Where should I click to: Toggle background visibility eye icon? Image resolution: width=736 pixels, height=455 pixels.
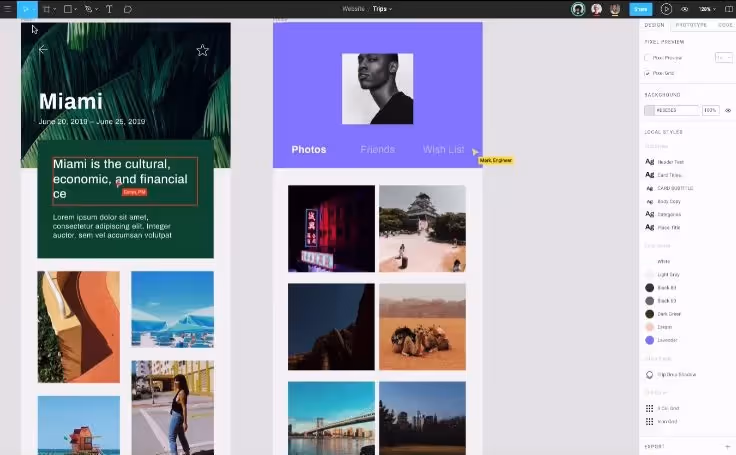click(728, 110)
